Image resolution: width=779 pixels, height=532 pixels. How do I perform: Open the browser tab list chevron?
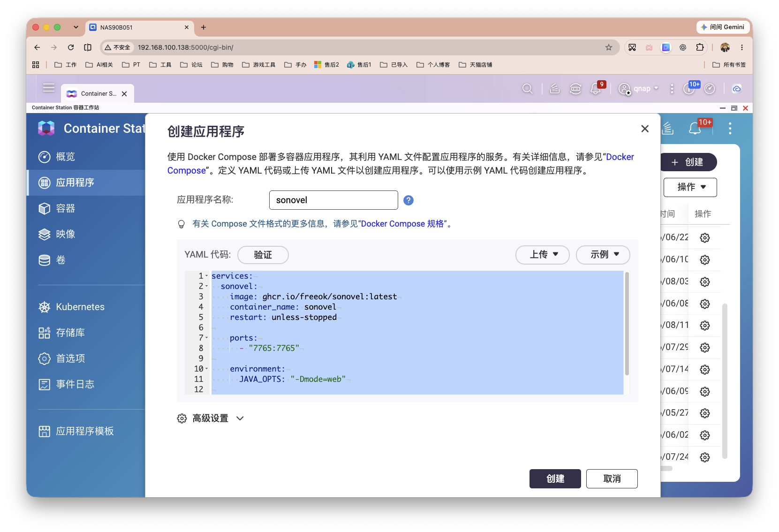(x=76, y=27)
